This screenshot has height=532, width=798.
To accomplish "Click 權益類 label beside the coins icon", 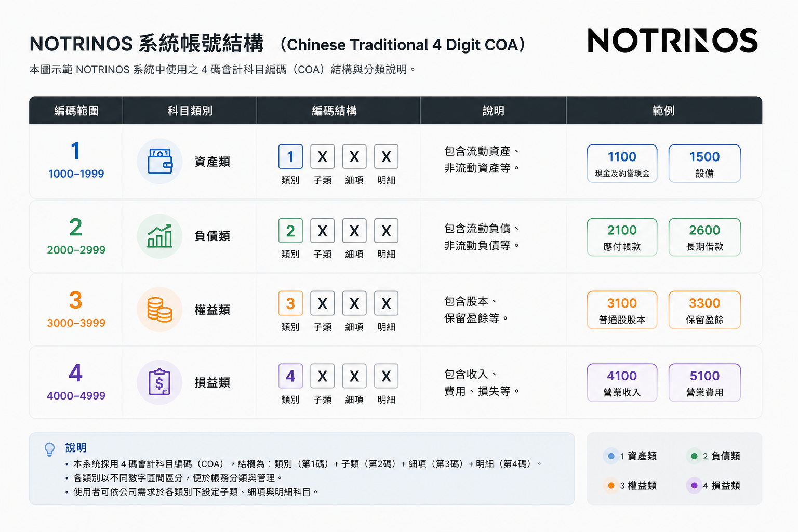I will 212,310.
